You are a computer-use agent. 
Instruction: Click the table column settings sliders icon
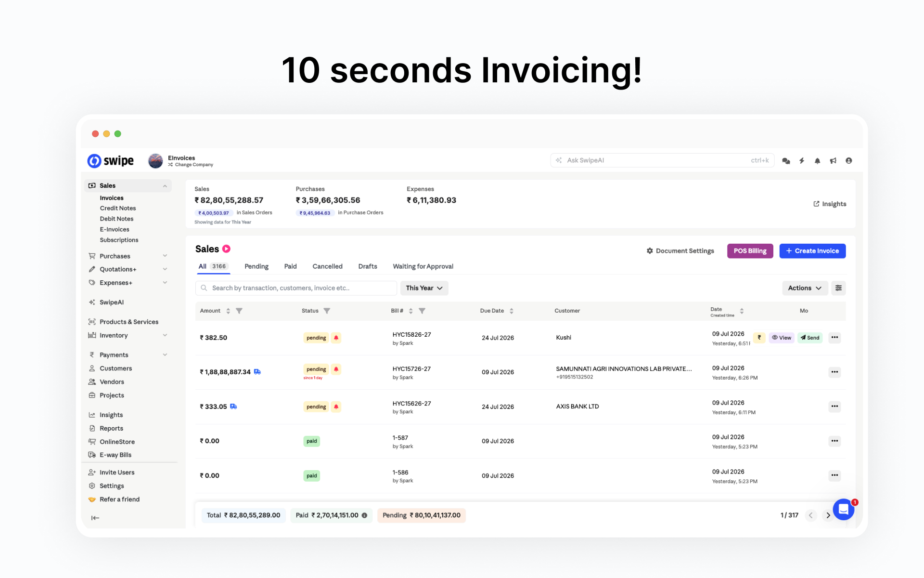click(838, 288)
